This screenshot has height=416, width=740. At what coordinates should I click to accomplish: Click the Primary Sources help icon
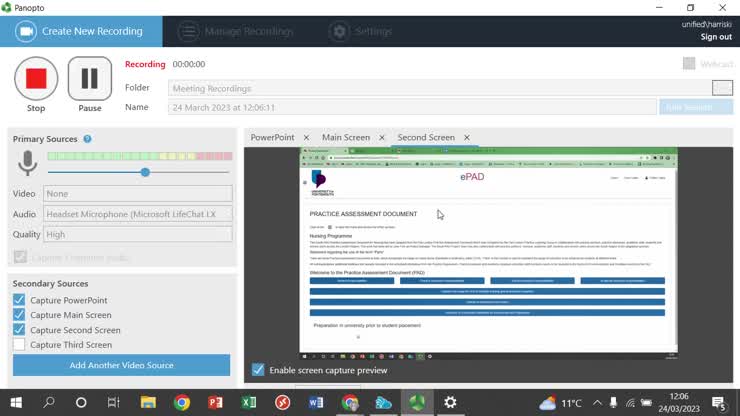pyautogui.click(x=87, y=139)
